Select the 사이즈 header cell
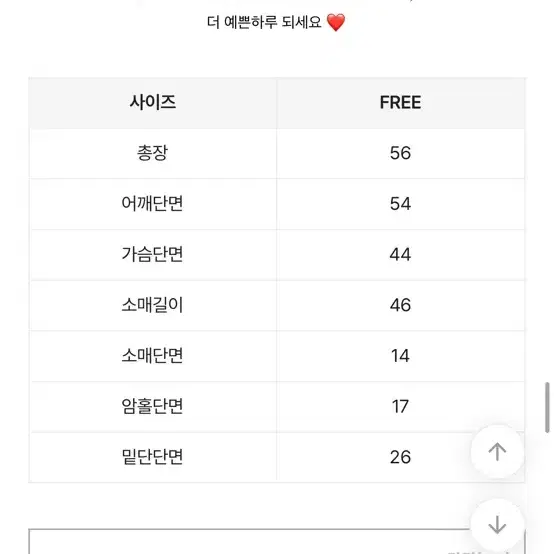Screen dimensions: 554x554 pyautogui.click(x=153, y=102)
